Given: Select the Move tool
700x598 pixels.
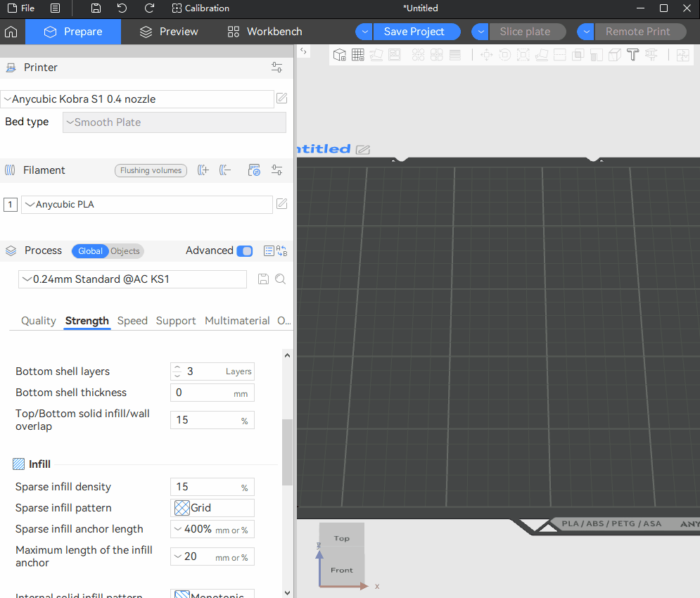Looking at the screenshot, I should pyautogui.click(x=486, y=55).
